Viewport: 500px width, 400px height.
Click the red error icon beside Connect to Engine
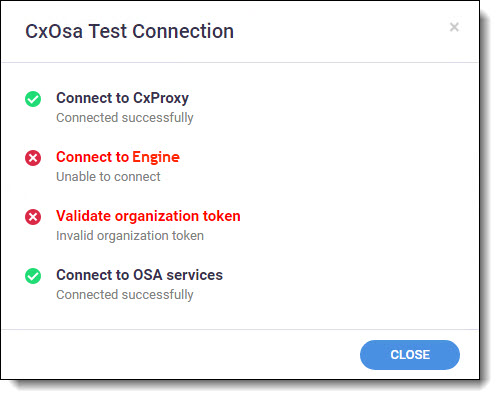pyautogui.click(x=33, y=158)
